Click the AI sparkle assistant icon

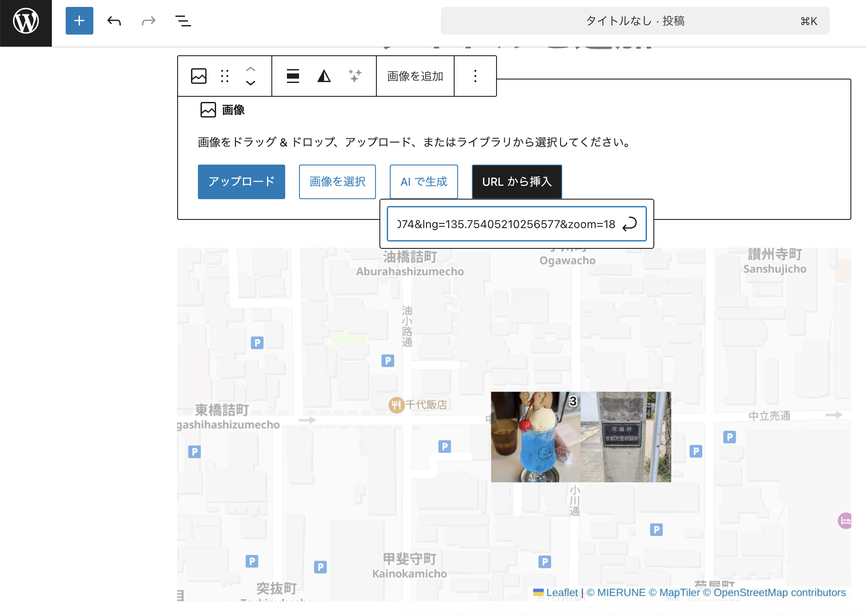click(355, 76)
